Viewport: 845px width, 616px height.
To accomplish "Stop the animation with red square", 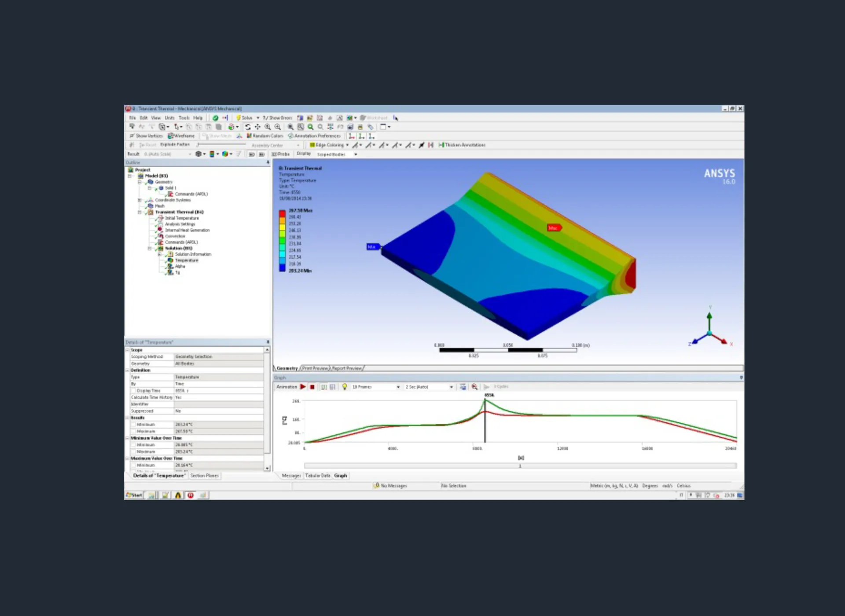I will click(x=312, y=387).
